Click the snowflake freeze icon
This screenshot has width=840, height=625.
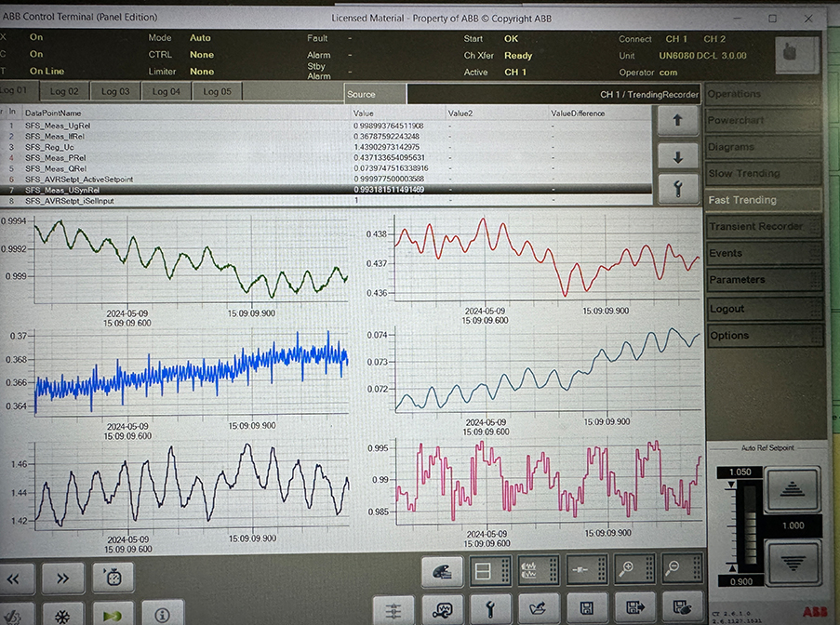click(62, 615)
